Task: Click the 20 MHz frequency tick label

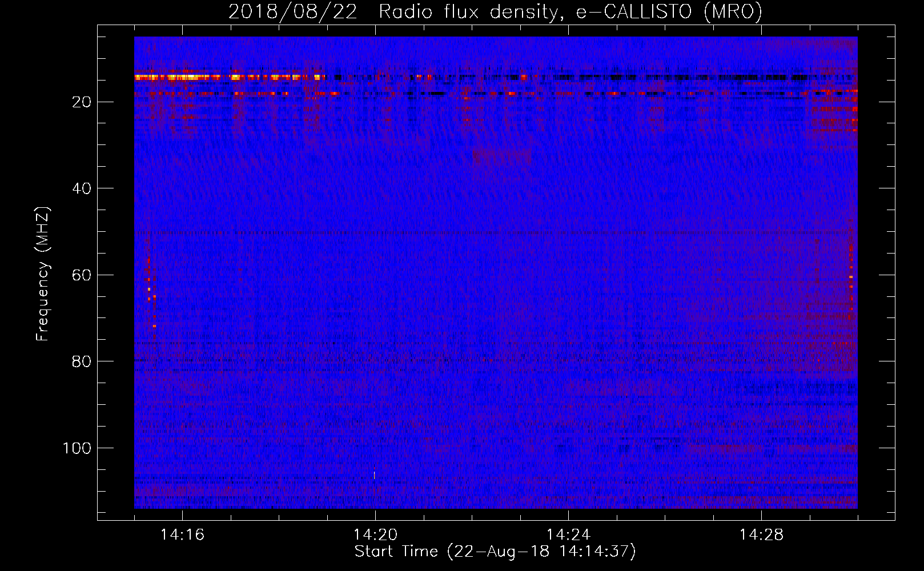Action: point(82,102)
